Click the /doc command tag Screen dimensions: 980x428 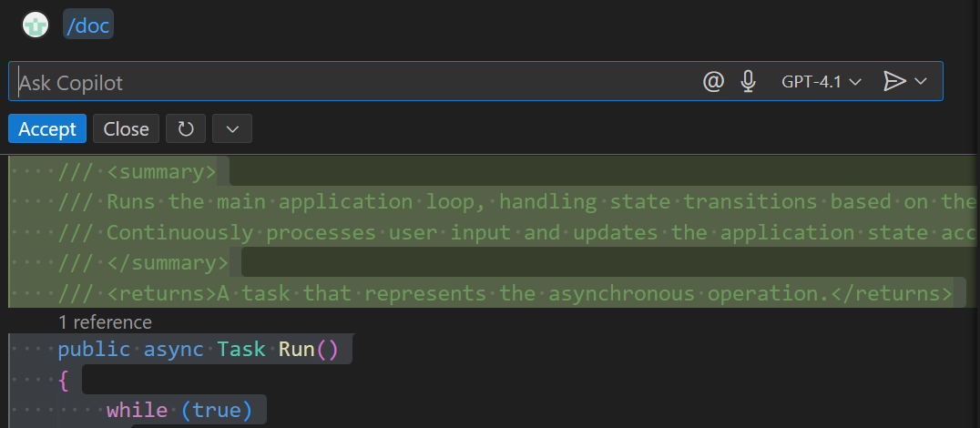click(88, 25)
